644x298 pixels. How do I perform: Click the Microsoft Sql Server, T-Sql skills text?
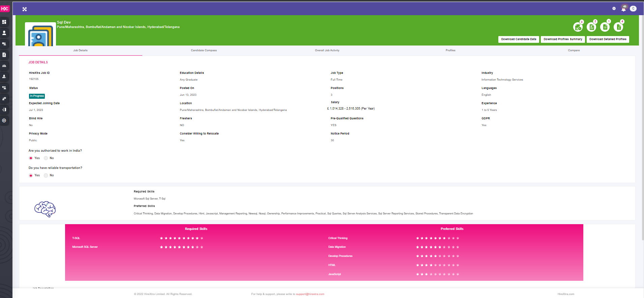pyautogui.click(x=150, y=199)
